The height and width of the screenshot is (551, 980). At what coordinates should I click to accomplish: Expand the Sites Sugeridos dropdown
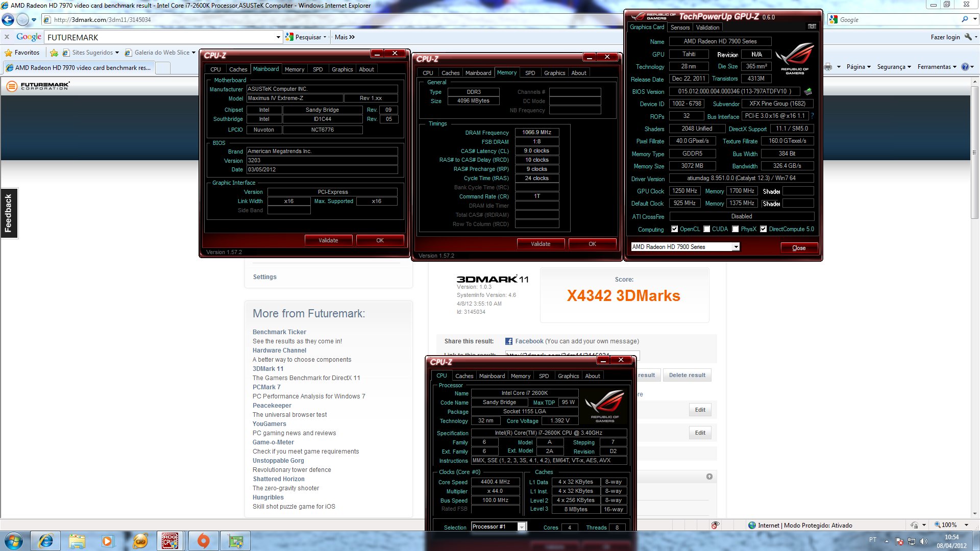tap(117, 53)
